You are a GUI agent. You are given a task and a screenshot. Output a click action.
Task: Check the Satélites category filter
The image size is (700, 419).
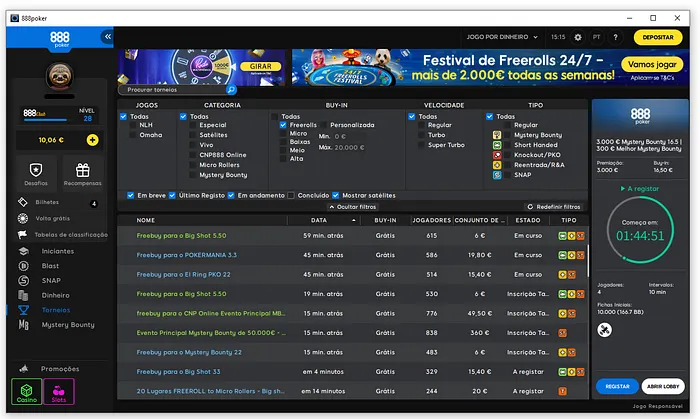point(193,135)
